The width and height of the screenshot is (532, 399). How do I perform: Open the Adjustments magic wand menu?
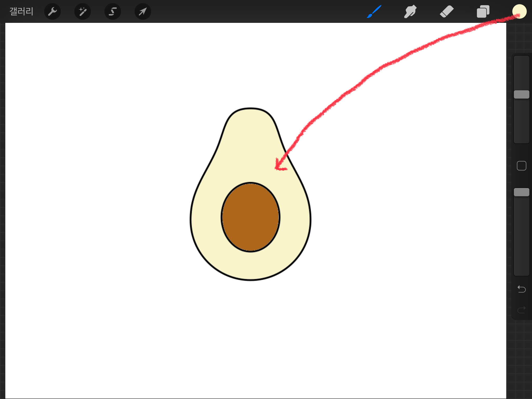83,11
